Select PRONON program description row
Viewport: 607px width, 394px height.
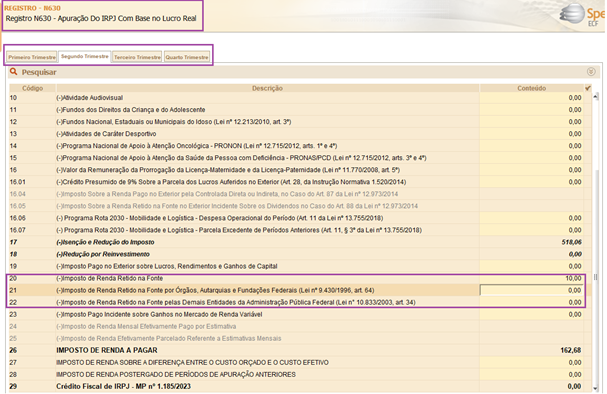(x=197, y=146)
